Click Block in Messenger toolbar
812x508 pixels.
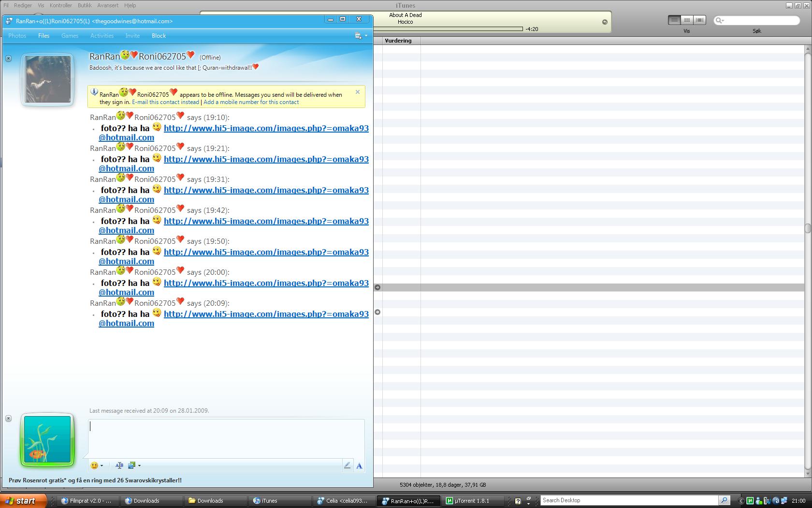(x=159, y=36)
